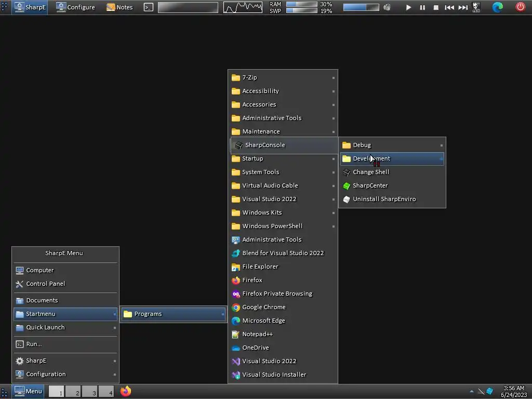
Task: Expand the Configuration submenu
Action: click(x=65, y=374)
